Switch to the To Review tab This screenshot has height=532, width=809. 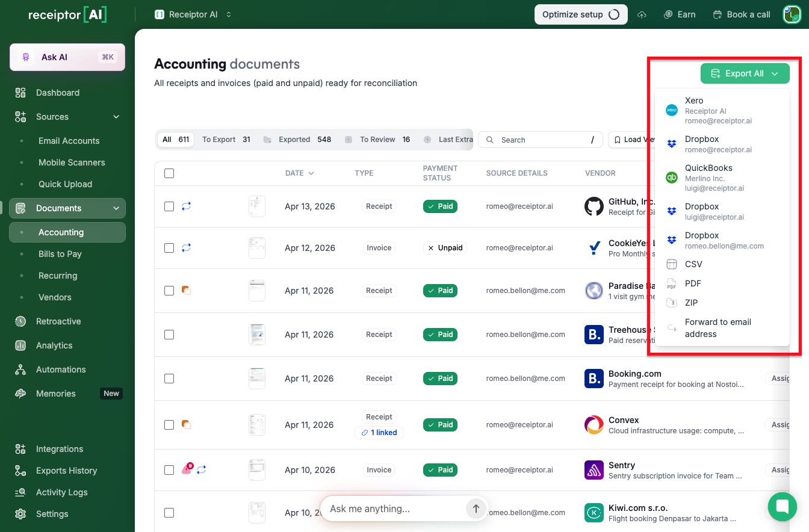(378, 140)
